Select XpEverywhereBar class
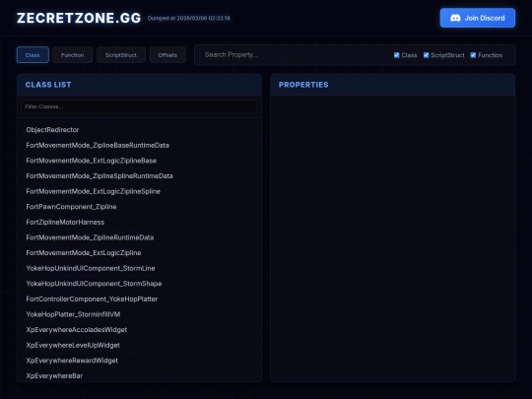532x399 pixels. pyautogui.click(x=139, y=376)
